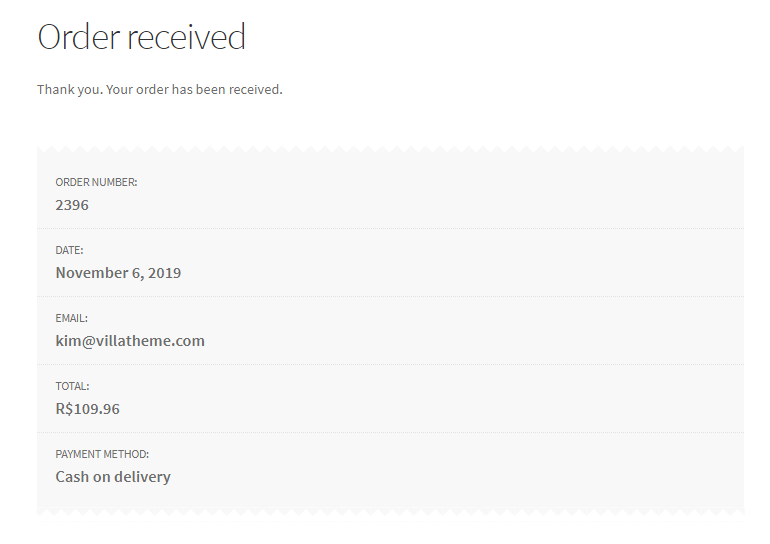This screenshot has width=770, height=544.
Task: Select the order number 2396
Action: click(72, 205)
